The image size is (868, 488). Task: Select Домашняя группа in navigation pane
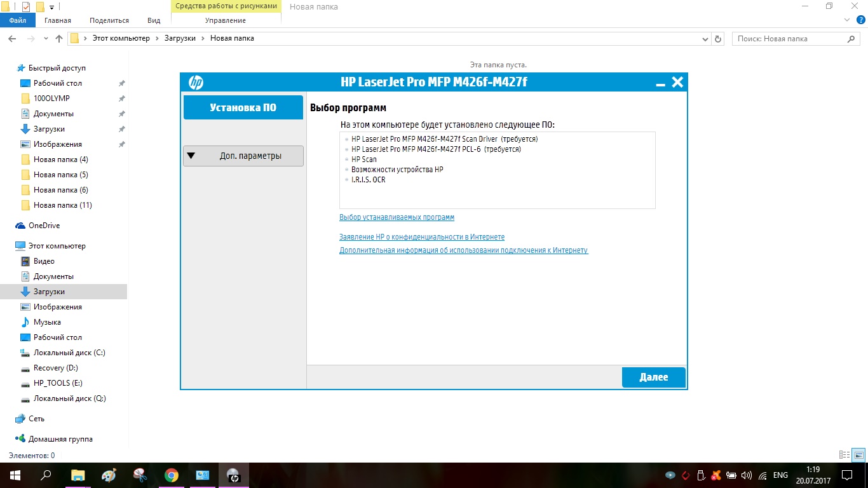pos(60,439)
